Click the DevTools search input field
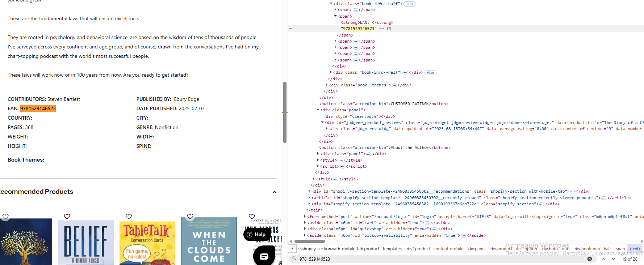644x265 pixels. point(442,259)
